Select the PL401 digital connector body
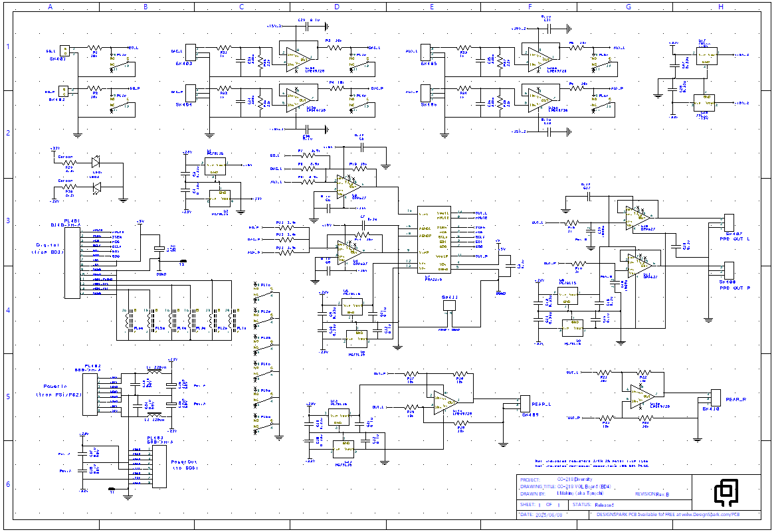 (x=72, y=262)
